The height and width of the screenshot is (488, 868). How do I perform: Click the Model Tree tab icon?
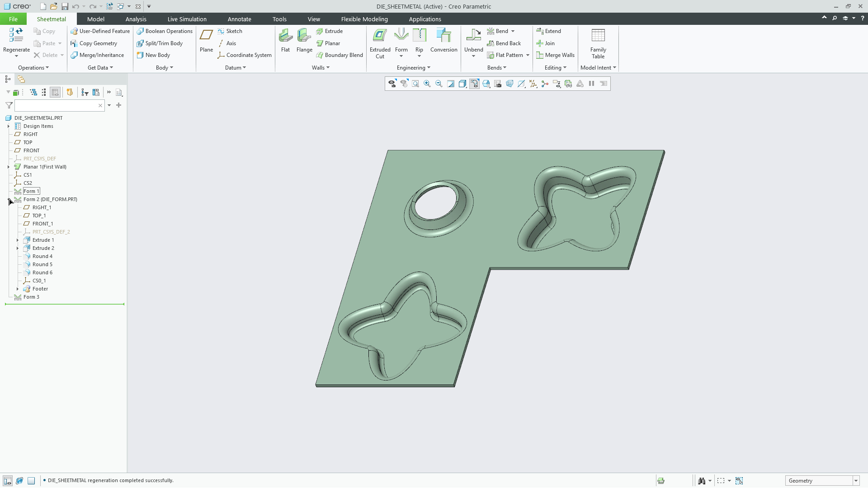[8, 79]
